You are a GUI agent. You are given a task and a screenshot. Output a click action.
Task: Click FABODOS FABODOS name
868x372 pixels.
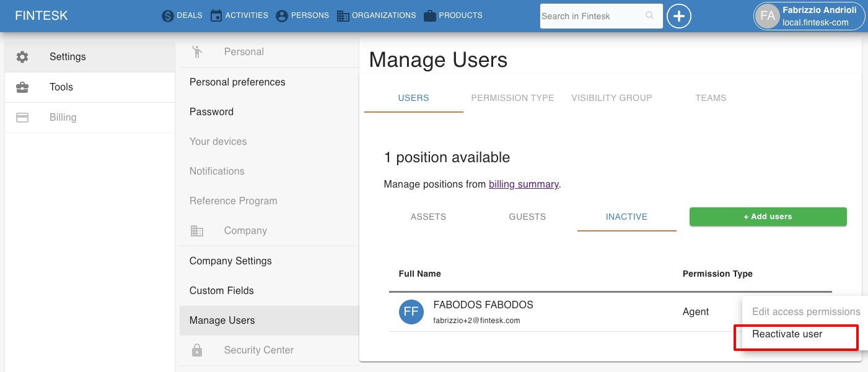[x=483, y=305]
